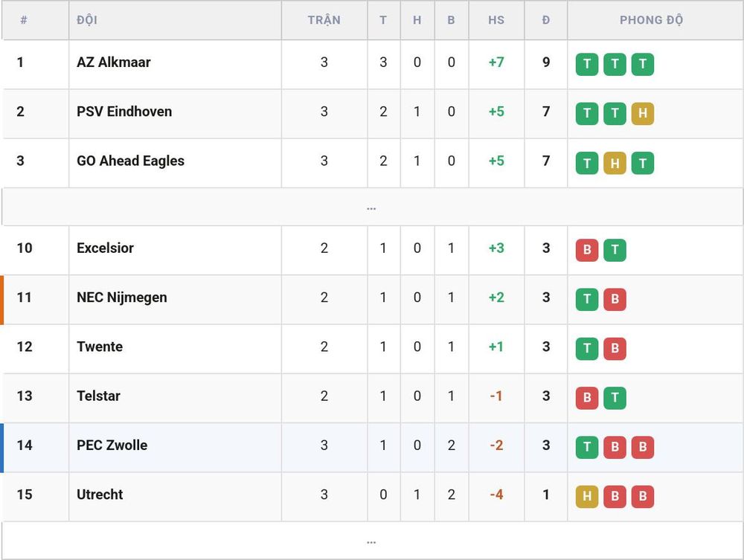
Task: Click NEC Nijmegen's red B form badge
Action: [x=615, y=299]
